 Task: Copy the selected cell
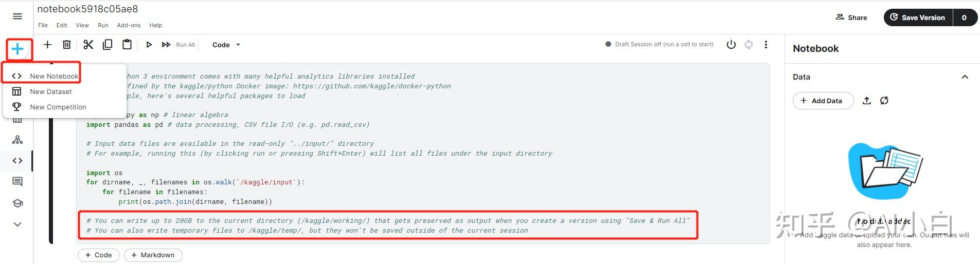pos(108,45)
